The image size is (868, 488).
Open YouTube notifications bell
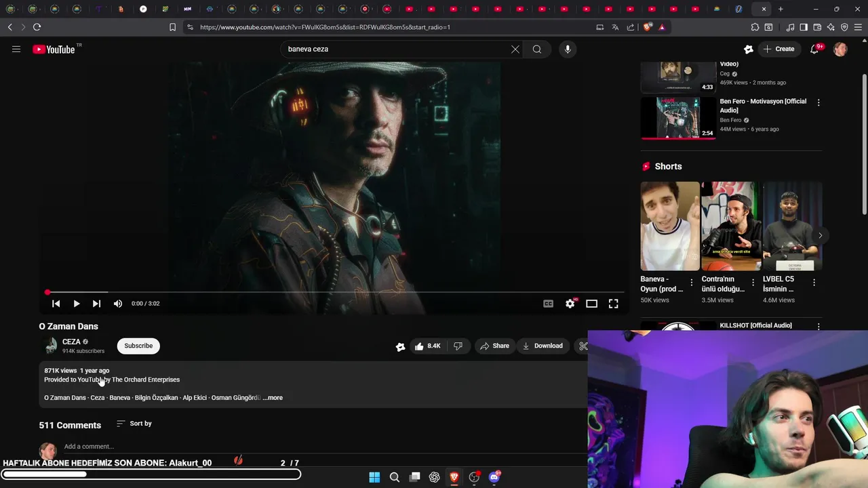tap(815, 49)
